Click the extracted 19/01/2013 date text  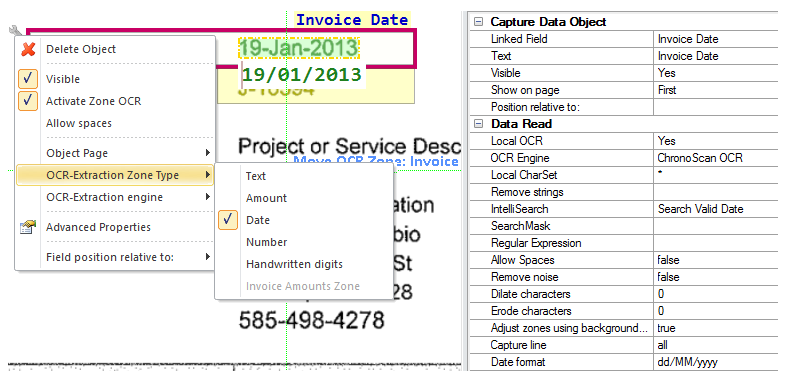pyautogui.click(x=302, y=75)
